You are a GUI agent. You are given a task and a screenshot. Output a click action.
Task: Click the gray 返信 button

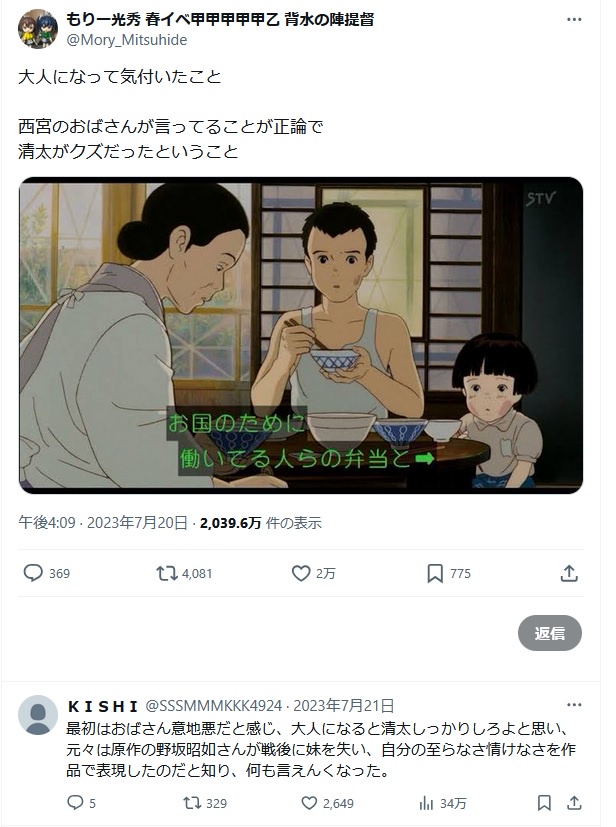pyautogui.click(x=550, y=633)
